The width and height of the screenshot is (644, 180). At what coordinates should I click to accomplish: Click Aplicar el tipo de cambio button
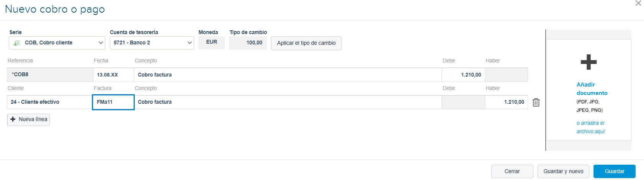pyautogui.click(x=306, y=43)
